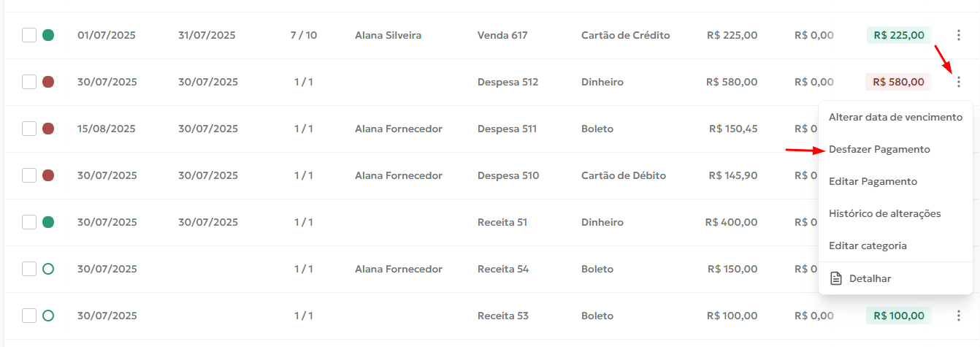Click red status dot of Despesa 512
The image size is (980, 347).
point(48,82)
